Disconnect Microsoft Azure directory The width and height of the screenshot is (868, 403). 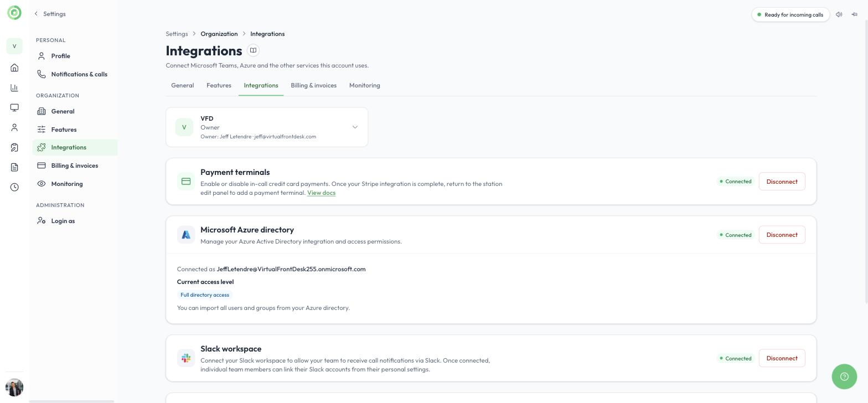tap(782, 235)
